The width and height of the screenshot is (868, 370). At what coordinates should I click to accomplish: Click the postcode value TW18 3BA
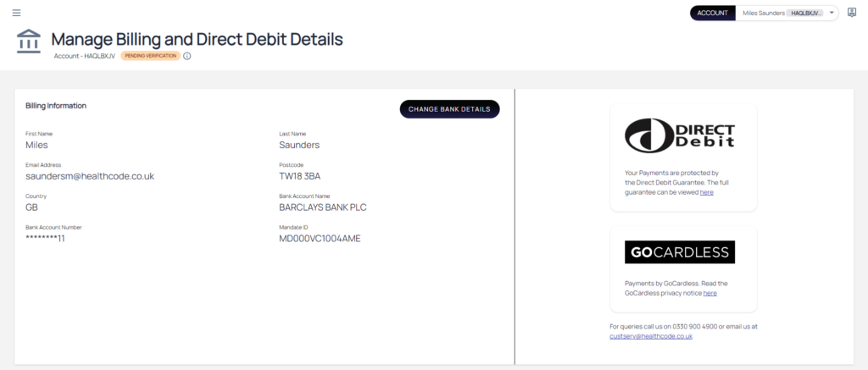[300, 176]
